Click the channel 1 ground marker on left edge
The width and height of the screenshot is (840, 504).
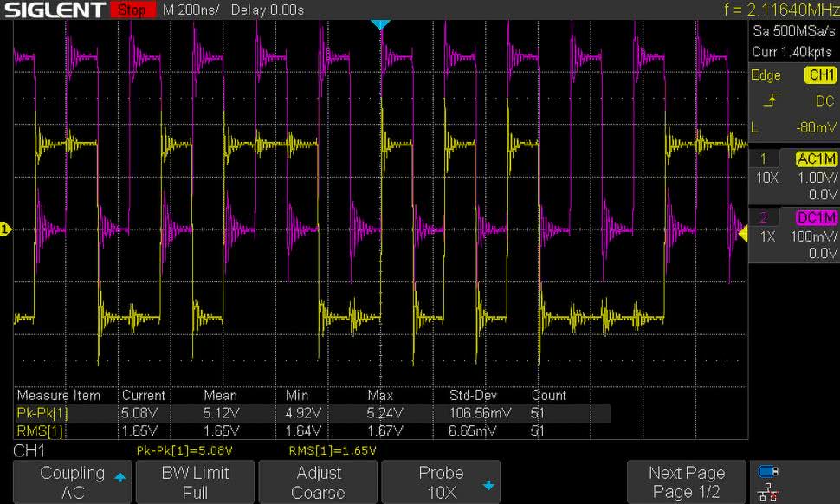(x=5, y=229)
